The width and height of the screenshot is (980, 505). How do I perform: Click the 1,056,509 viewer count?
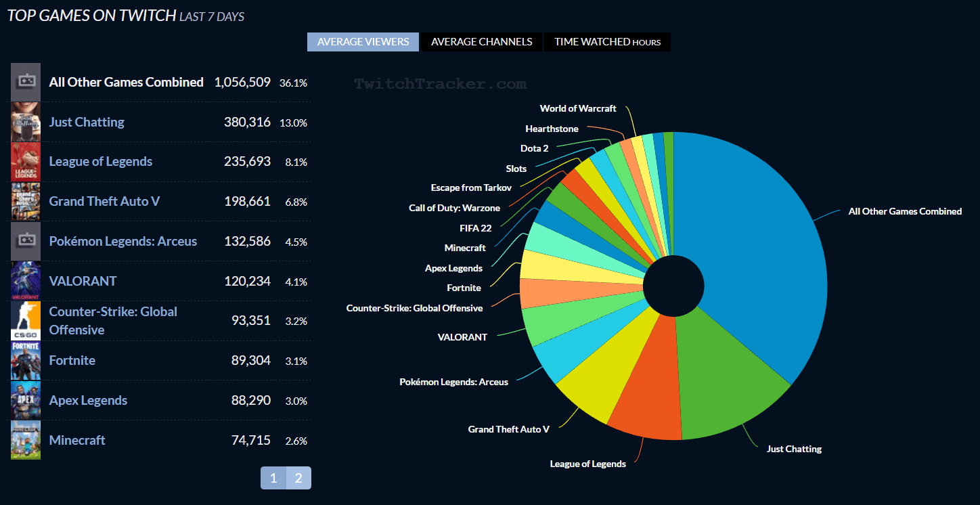click(242, 82)
